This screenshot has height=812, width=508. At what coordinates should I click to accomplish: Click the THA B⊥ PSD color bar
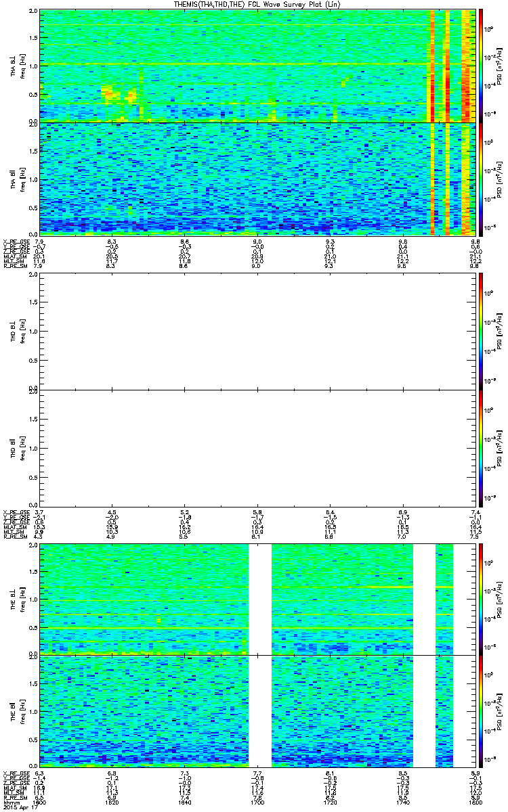pyautogui.click(x=482, y=66)
